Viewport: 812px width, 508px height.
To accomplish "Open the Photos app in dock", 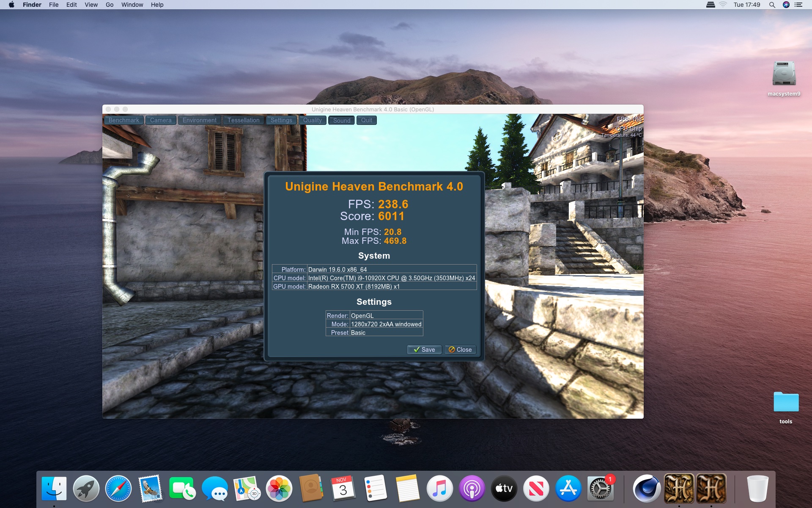I will click(279, 489).
